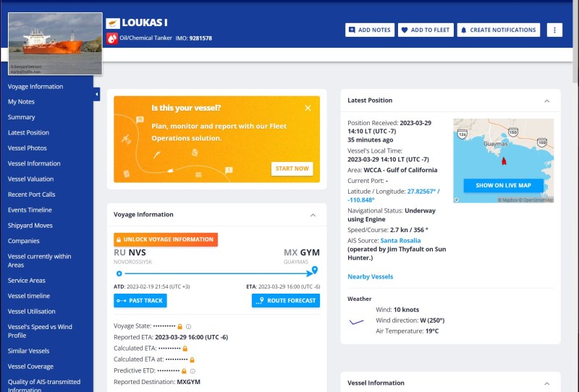Go to Events Timeline in sidebar
579x392 pixels.
point(30,210)
